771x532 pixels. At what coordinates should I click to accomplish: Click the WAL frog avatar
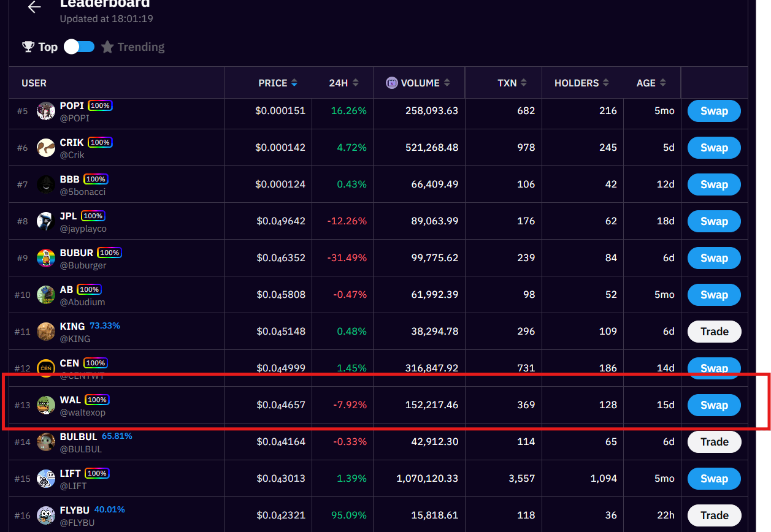click(x=46, y=405)
